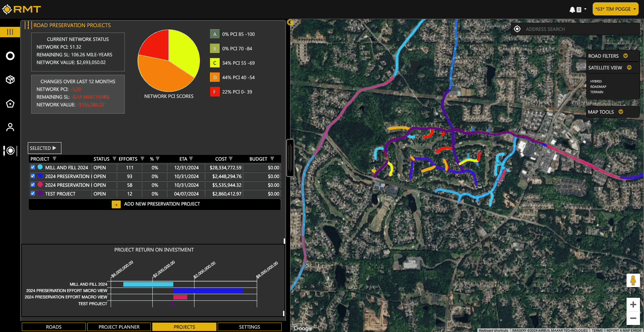Switch to the PROJECT PLANNER tab
This screenshot has width=644, height=332.
tap(119, 327)
